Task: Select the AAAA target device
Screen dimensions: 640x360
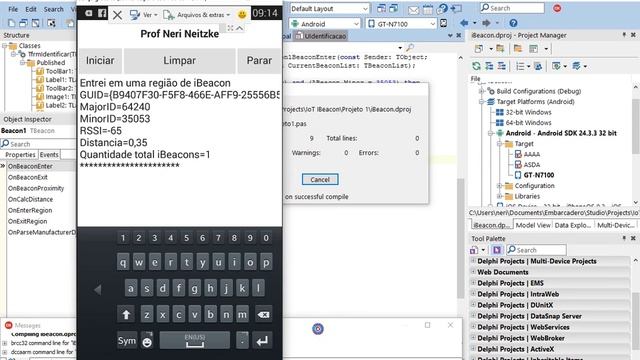Action: [x=527, y=154]
